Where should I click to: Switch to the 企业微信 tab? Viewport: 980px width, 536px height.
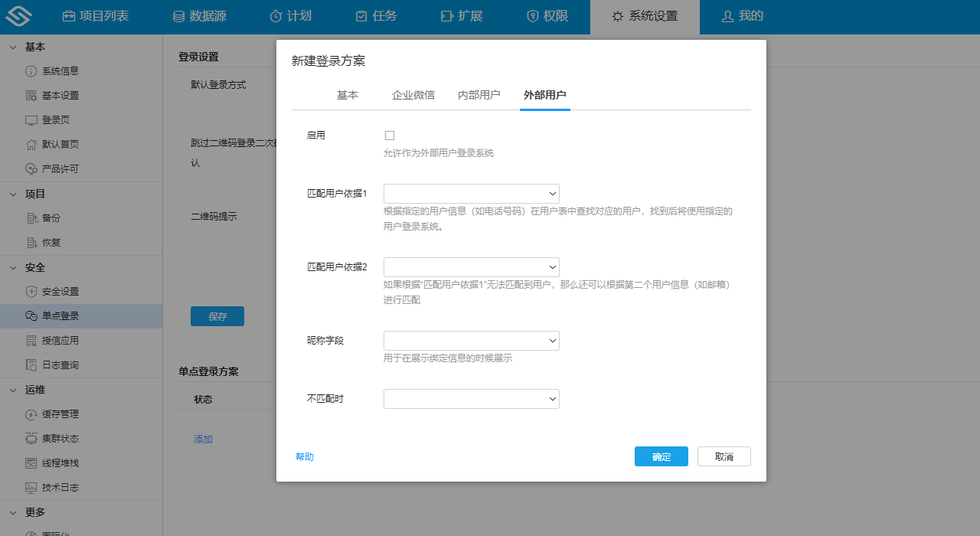(x=413, y=95)
